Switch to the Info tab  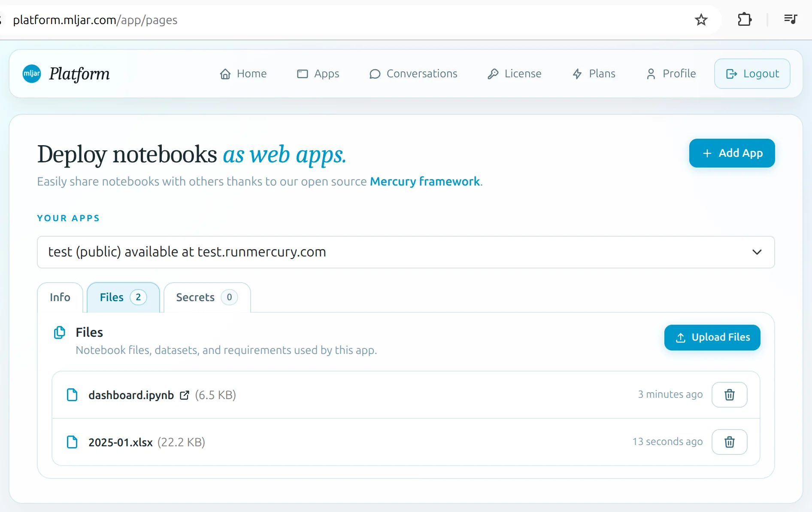(60, 297)
